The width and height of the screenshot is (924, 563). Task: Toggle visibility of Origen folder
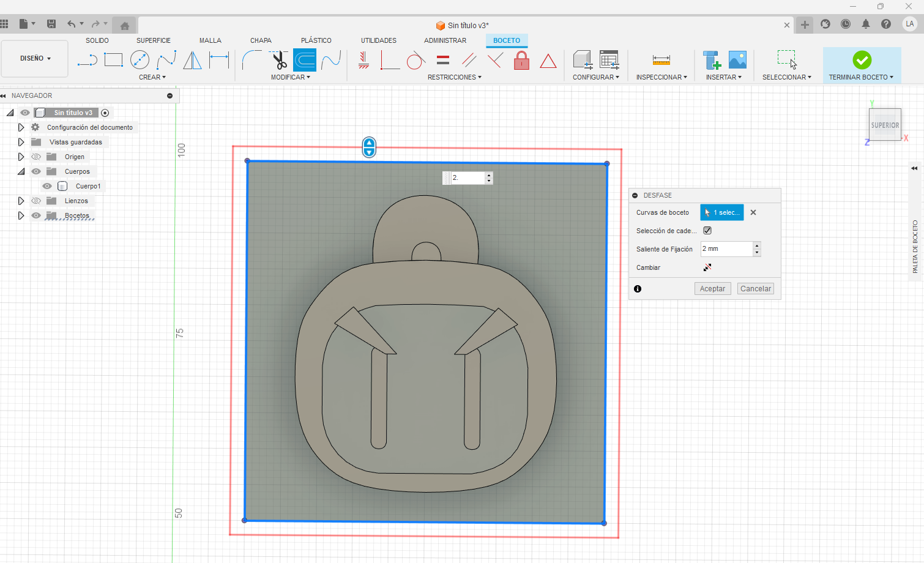pos(36,157)
